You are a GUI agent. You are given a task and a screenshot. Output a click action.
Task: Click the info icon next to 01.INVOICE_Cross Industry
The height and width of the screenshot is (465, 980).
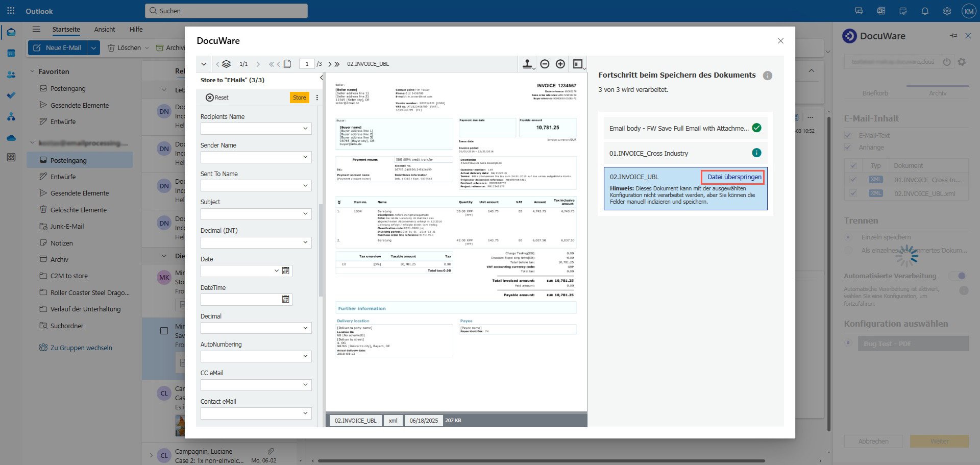point(757,153)
